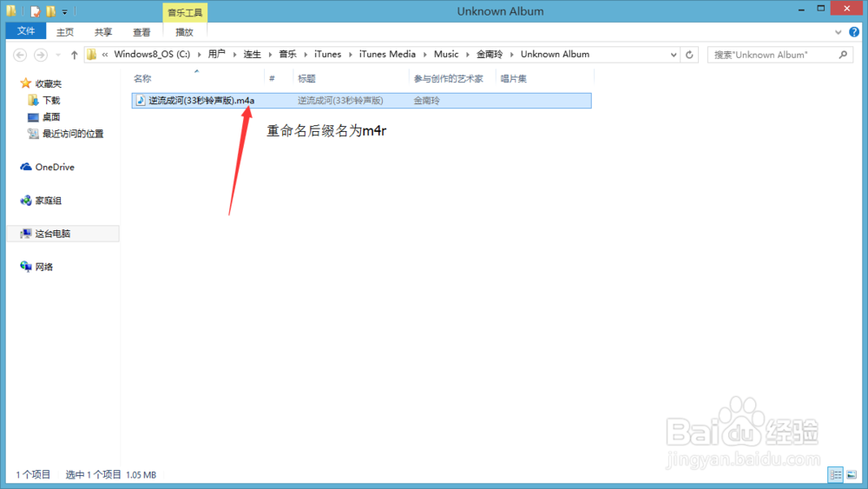Navigate to 音乐 in the address path
The image size is (868, 489).
coord(287,54)
